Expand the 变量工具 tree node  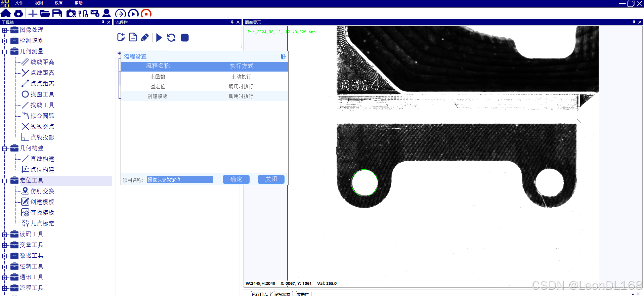[x=4, y=245]
